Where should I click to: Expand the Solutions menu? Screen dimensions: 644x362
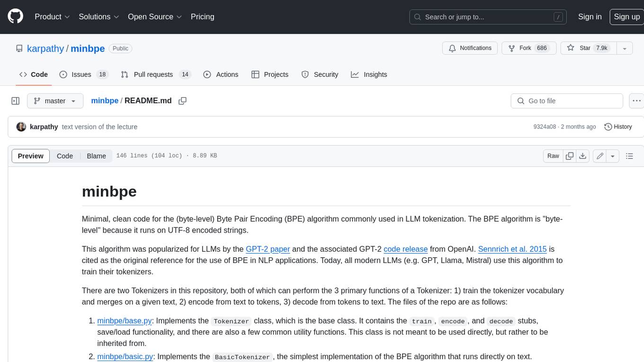click(x=99, y=17)
